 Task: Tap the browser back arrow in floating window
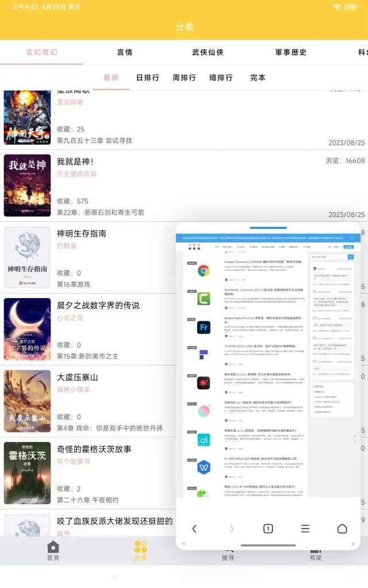pyautogui.click(x=194, y=529)
